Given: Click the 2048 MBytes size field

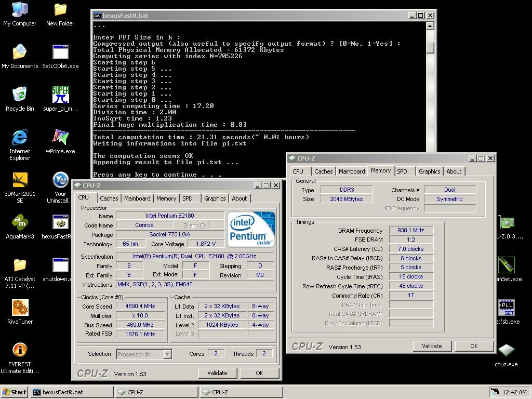Looking at the screenshot, I should [x=347, y=199].
